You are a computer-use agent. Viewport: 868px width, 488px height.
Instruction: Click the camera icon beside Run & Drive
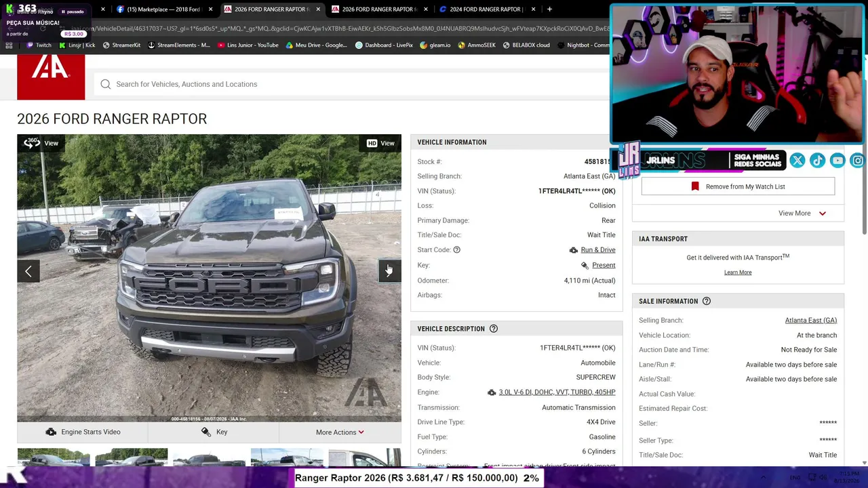pyautogui.click(x=574, y=250)
